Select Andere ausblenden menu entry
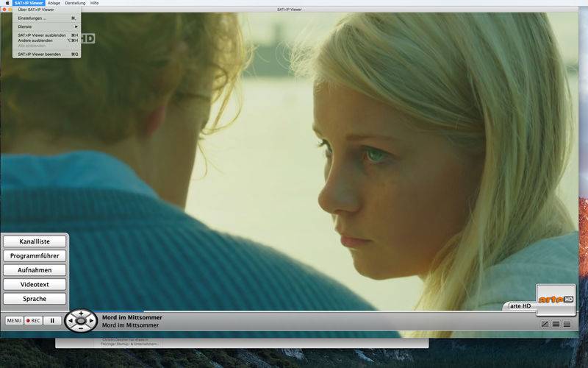The image size is (588, 368). pyautogui.click(x=46, y=40)
